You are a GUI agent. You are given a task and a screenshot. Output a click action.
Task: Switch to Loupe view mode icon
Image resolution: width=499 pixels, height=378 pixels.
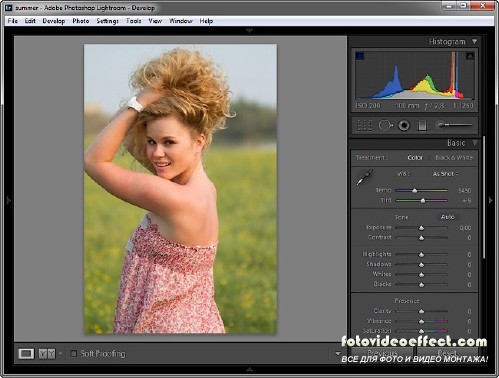[x=26, y=353]
